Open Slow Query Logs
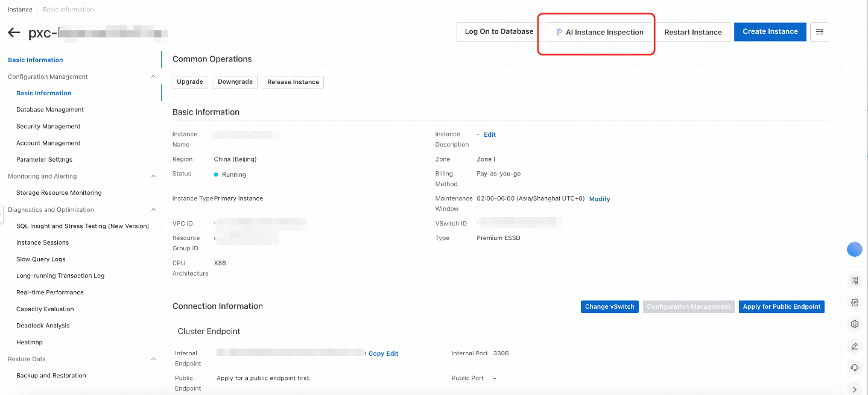The image size is (868, 395). [x=41, y=259]
